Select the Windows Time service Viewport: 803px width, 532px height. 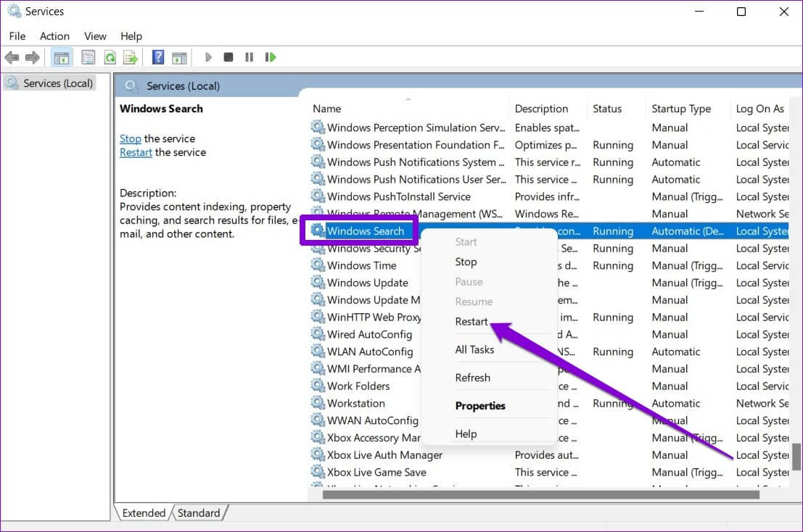pyautogui.click(x=361, y=265)
